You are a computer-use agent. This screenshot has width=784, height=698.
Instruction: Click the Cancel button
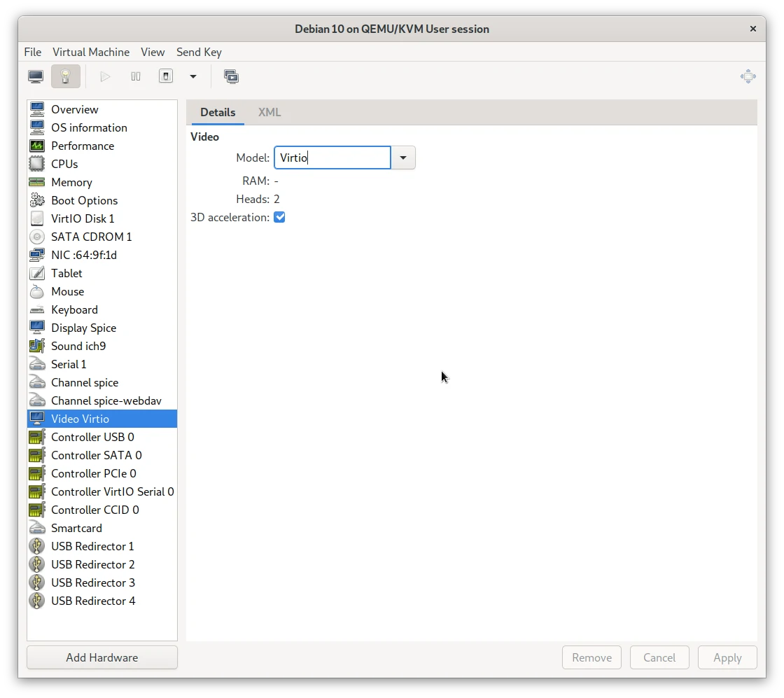[x=659, y=657]
